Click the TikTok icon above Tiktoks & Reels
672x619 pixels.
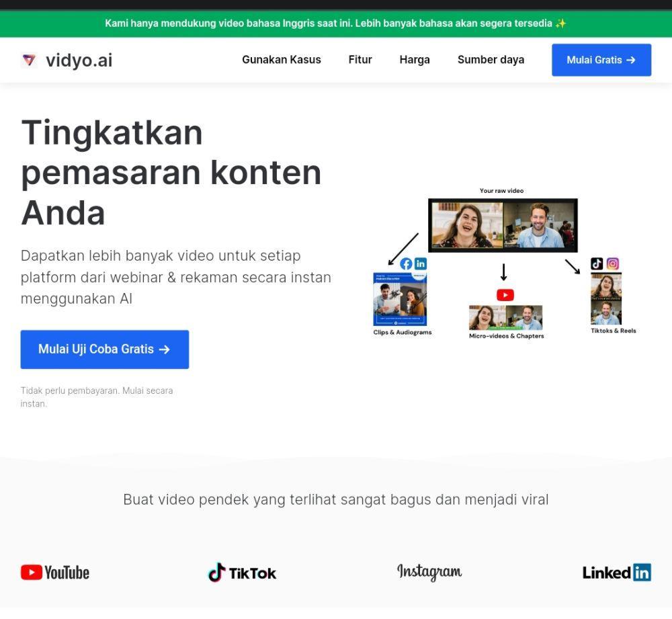tap(597, 263)
